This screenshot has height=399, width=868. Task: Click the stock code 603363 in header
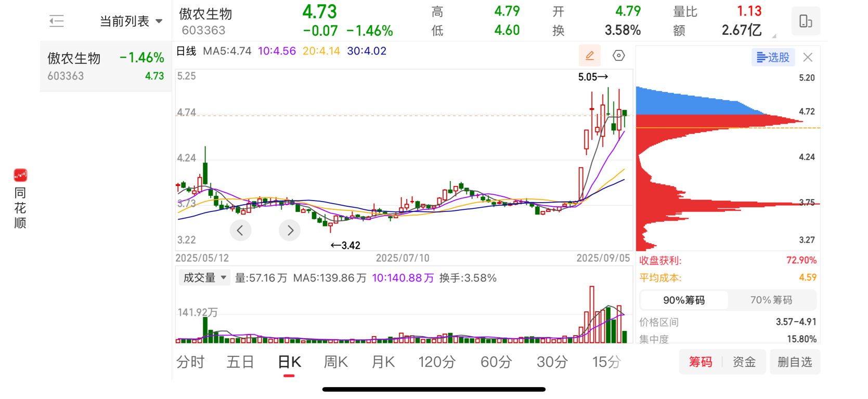(203, 30)
